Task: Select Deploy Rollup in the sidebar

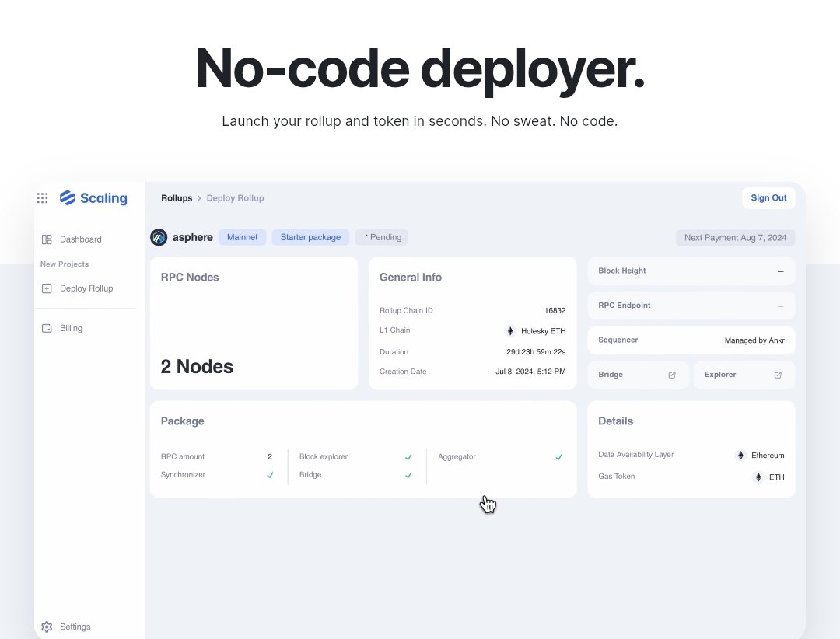Action: tap(78, 288)
